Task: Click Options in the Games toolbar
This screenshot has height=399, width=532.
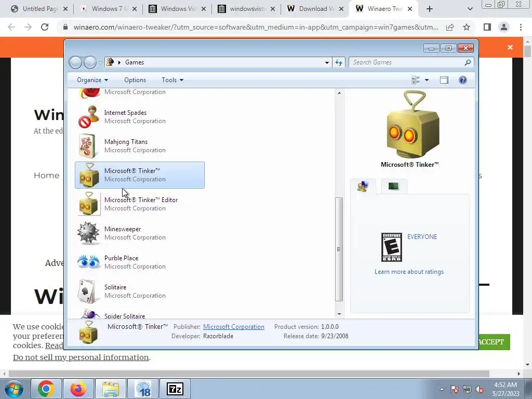Action: [135, 80]
